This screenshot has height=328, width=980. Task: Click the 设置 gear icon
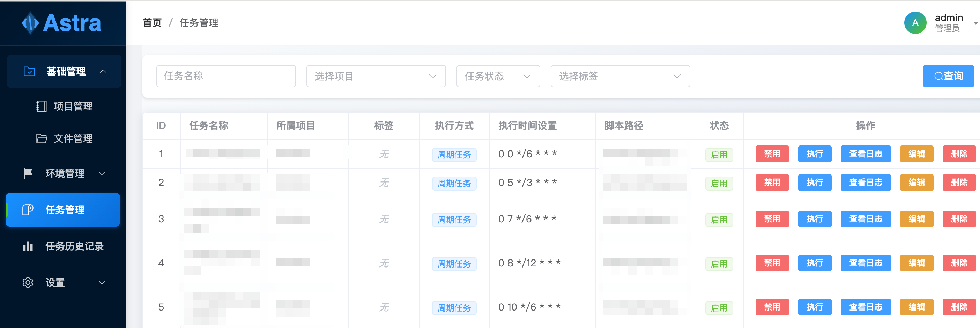pyautogui.click(x=28, y=282)
